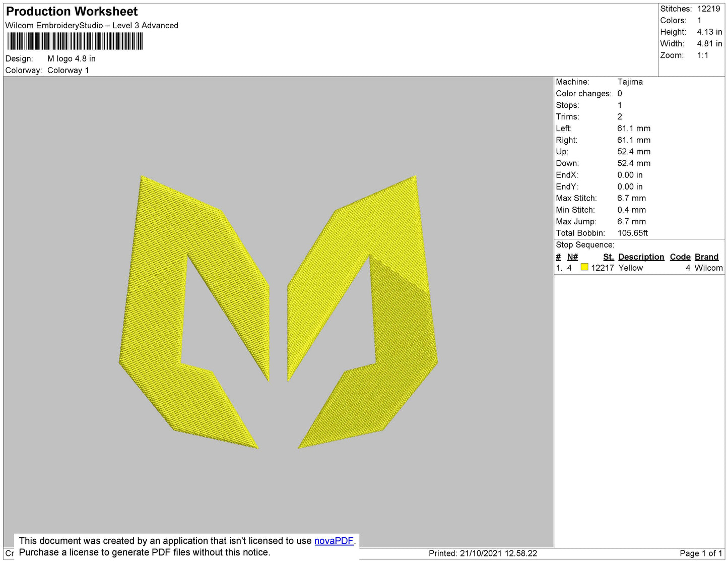The image size is (728, 563).
Task: Click the Width value '4.81 in'
Action: (x=709, y=43)
